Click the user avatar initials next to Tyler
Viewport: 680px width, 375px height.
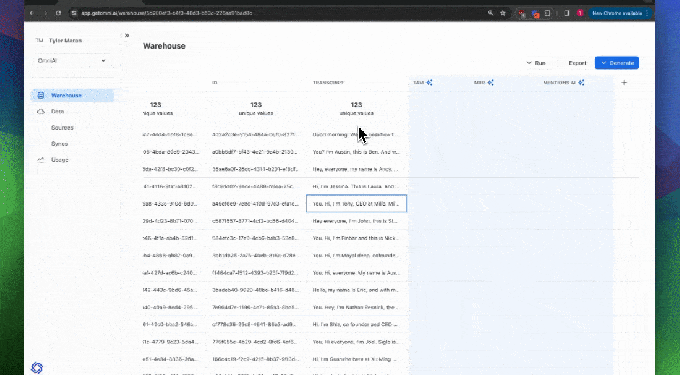pos(39,40)
